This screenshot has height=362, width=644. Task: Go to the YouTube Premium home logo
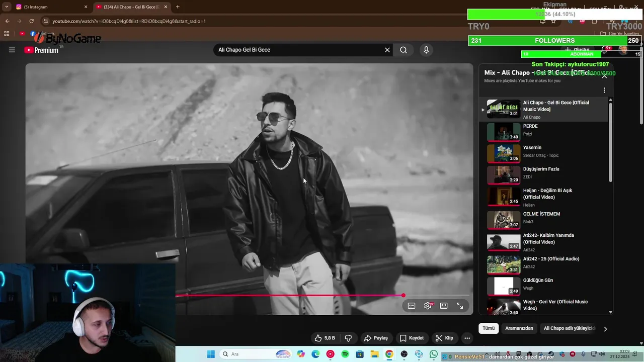click(41, 50)
